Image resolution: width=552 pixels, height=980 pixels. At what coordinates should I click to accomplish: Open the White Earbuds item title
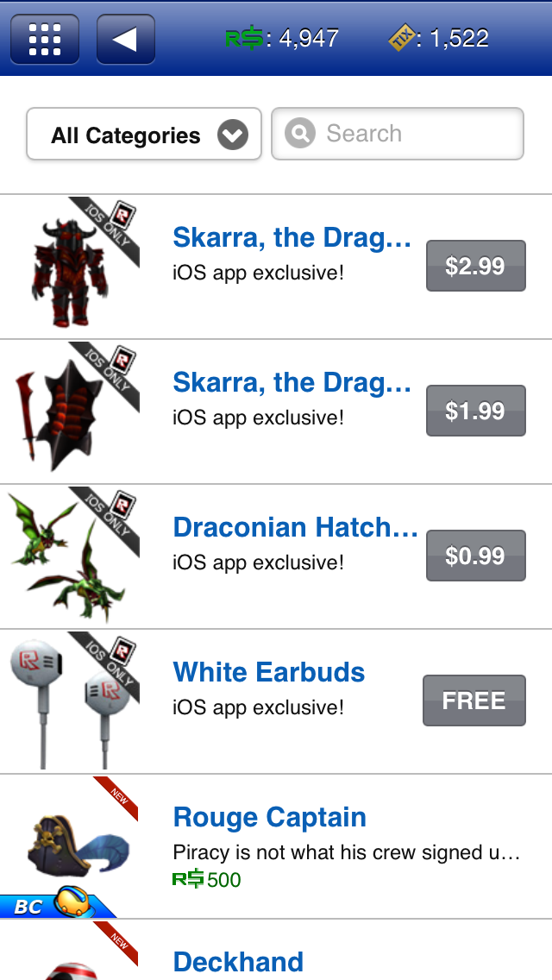269,673
